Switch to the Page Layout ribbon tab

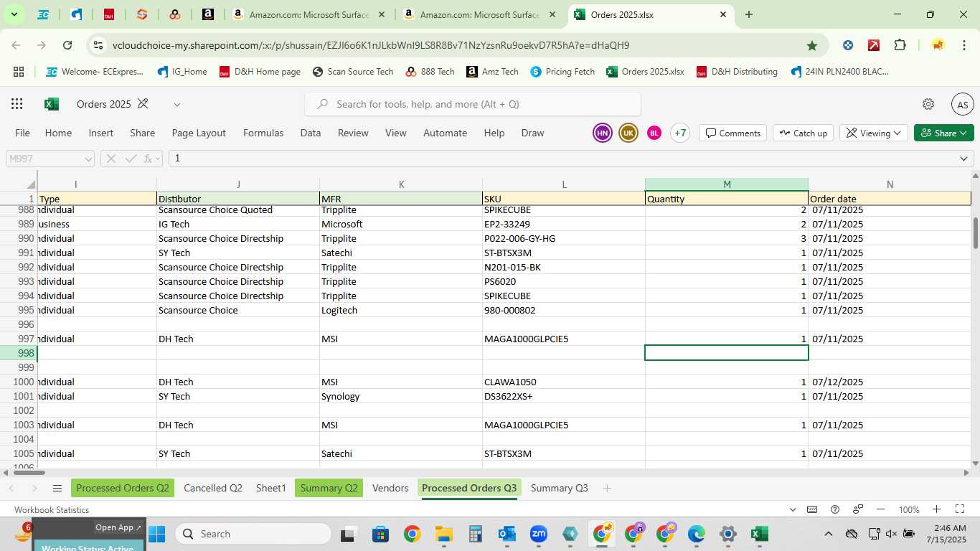click(199, 133)
